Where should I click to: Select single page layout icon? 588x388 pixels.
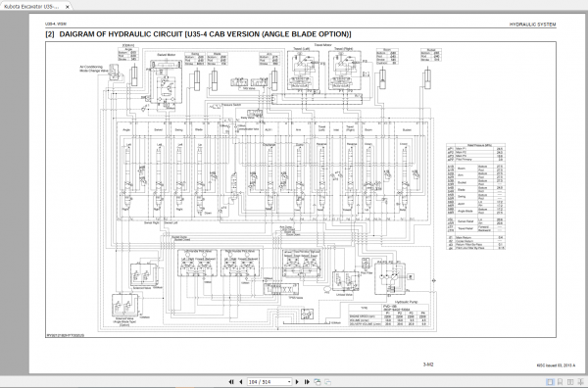pyautogui.click(x=550, y=382)
